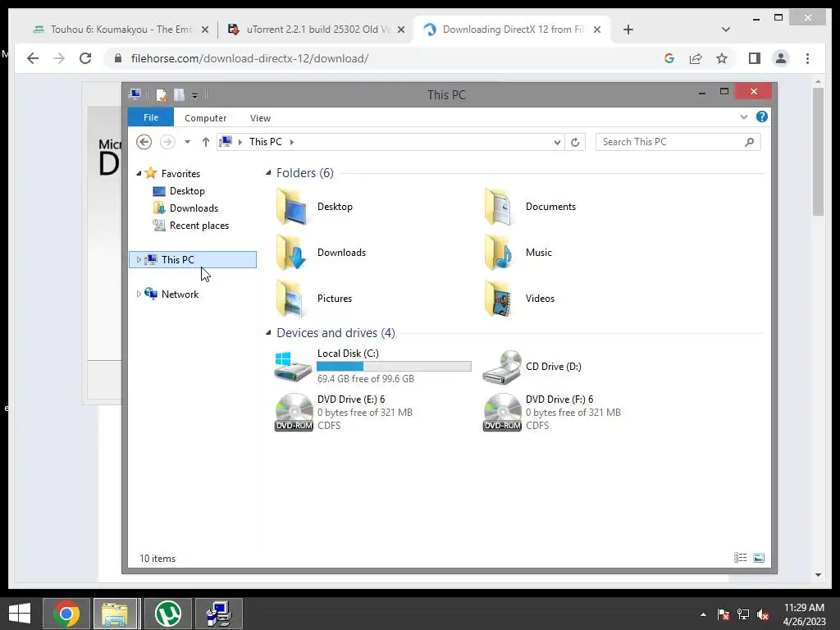Viewport: 840px width, 630px height.
Task: Open the File ribbon tab
Action: click(x=151, y=117)
